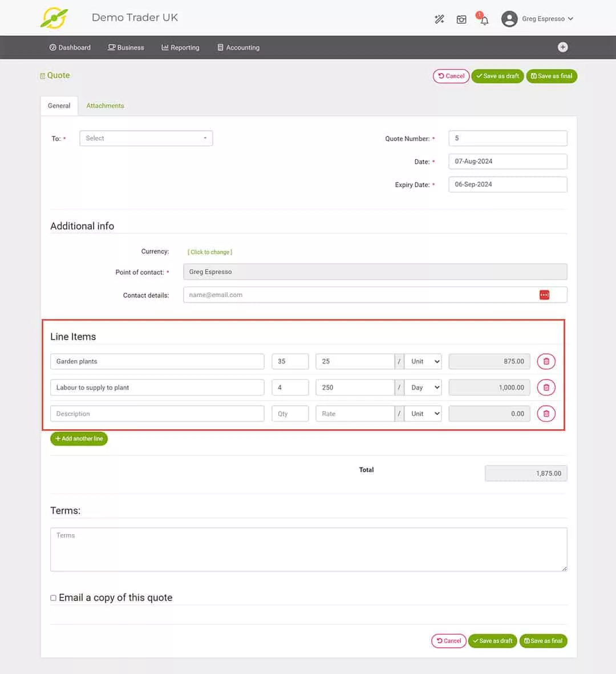
Task: Click the Currency Click to change link
Action: click(210, 252)
